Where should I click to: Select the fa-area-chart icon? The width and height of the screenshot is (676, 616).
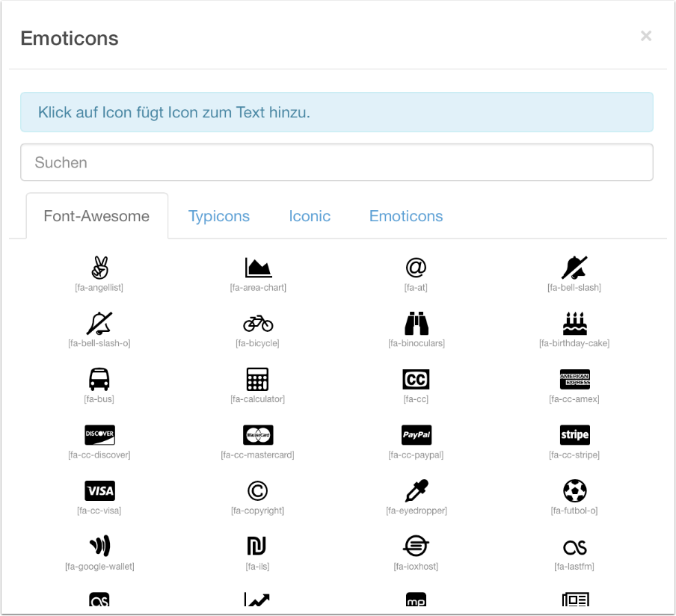pos(258,268)
